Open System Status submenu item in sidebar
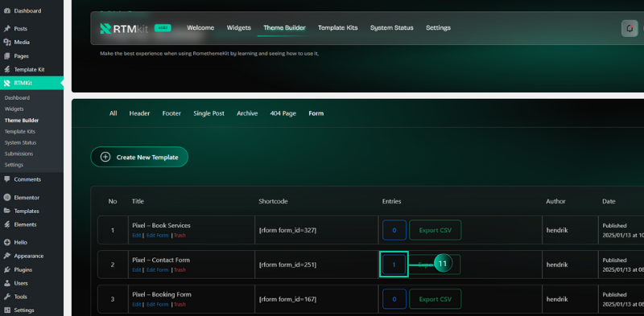 (x=21, y=143)
